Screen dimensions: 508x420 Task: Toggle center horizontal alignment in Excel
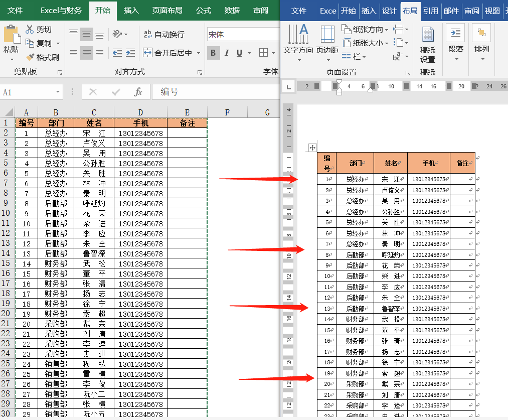point(86,53)
